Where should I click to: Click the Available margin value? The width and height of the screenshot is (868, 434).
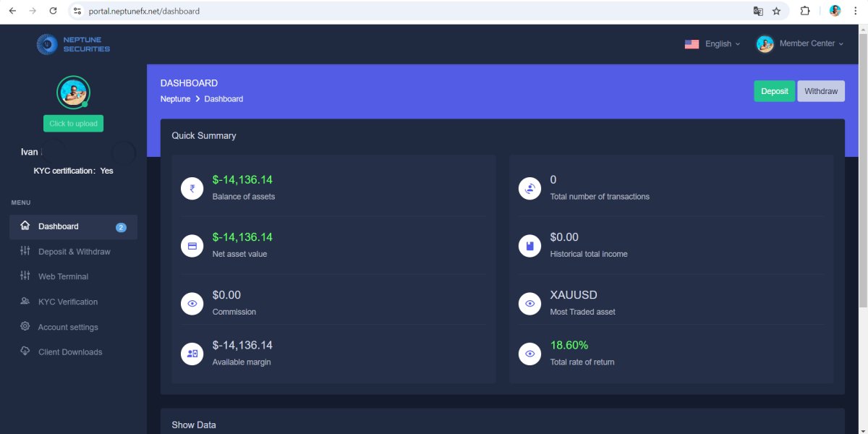(x=242, y=345)
